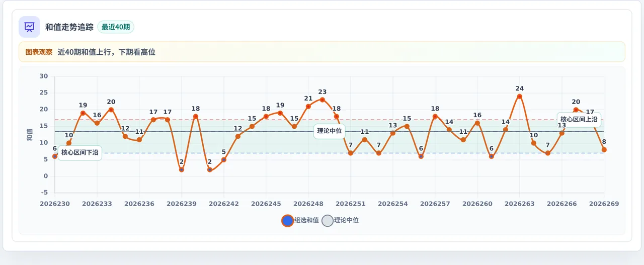
Task: Select the first data point at period 2026230
Action: click(55, 156)
